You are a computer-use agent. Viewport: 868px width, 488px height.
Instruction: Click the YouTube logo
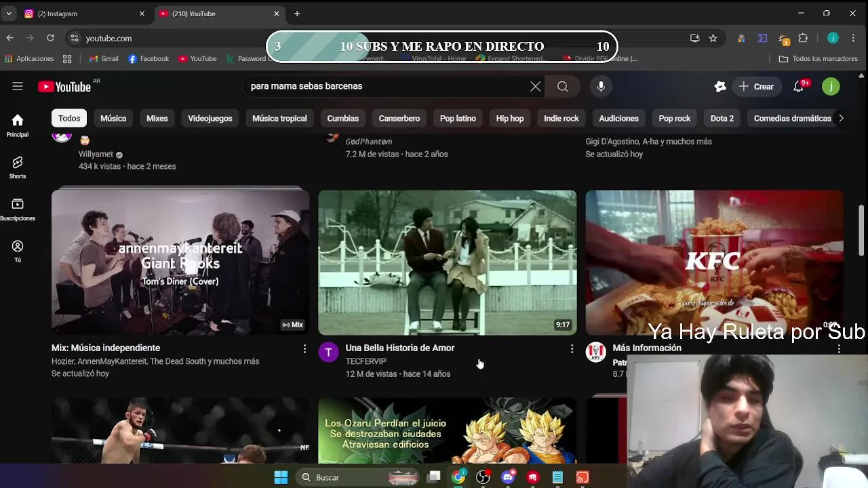click(x=64, y=87)
